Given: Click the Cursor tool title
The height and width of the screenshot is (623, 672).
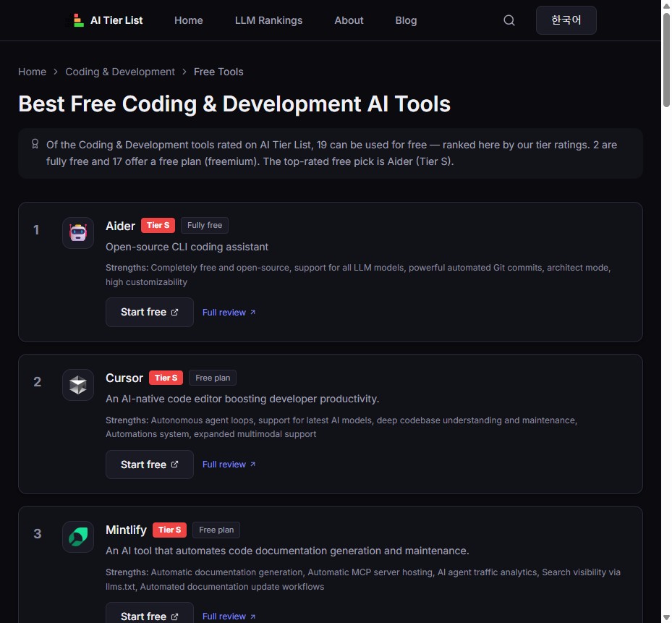Looking at the screenshot, I should [124, 378].
